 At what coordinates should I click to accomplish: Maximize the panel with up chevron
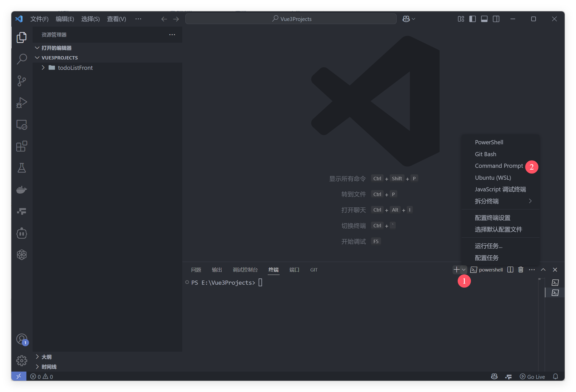point(543,270)
